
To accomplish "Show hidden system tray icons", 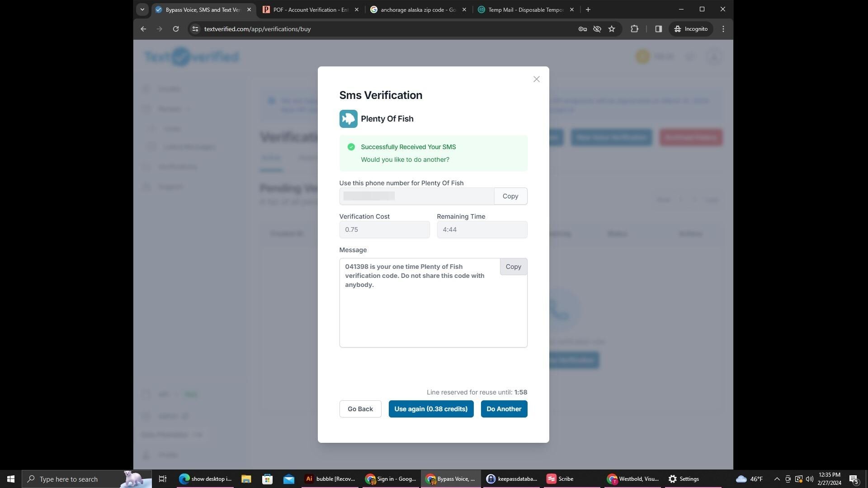I will coord(777,479).
